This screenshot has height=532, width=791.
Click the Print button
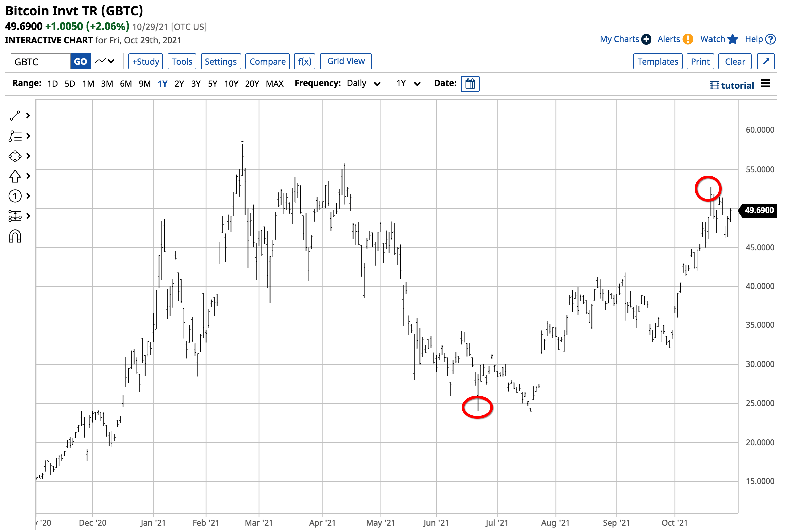pyautogui.click(x=700, y=61)
